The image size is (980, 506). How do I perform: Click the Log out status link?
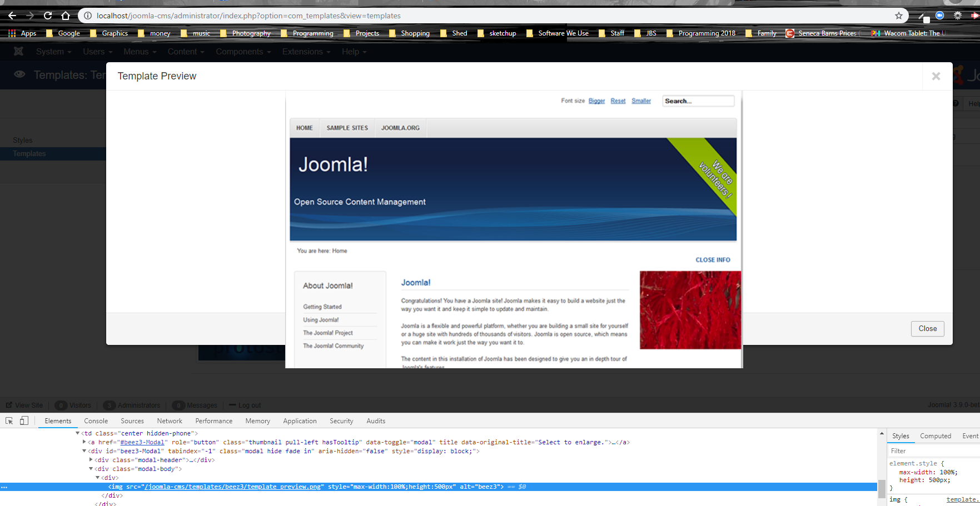(x=245, y=405)
